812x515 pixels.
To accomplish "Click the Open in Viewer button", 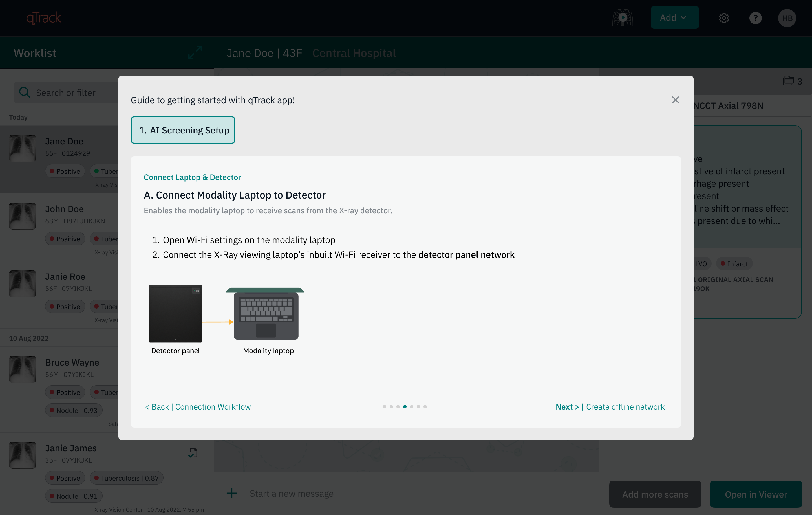I will 756,494.
